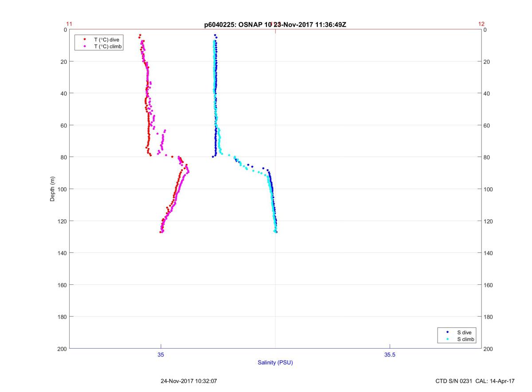Click left depth axis tick 180
This screenshot has width=532, height=392.
pos(63,317)
